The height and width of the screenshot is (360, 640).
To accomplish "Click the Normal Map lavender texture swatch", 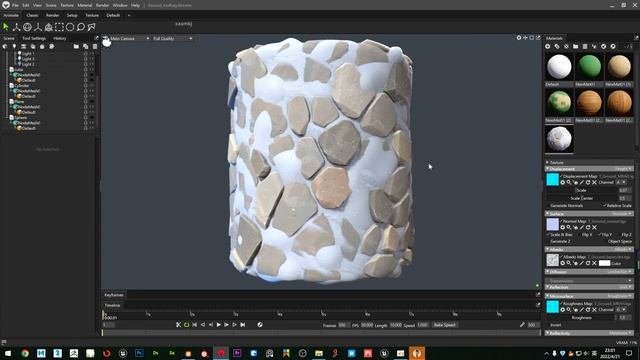I will tap(552, 224).
